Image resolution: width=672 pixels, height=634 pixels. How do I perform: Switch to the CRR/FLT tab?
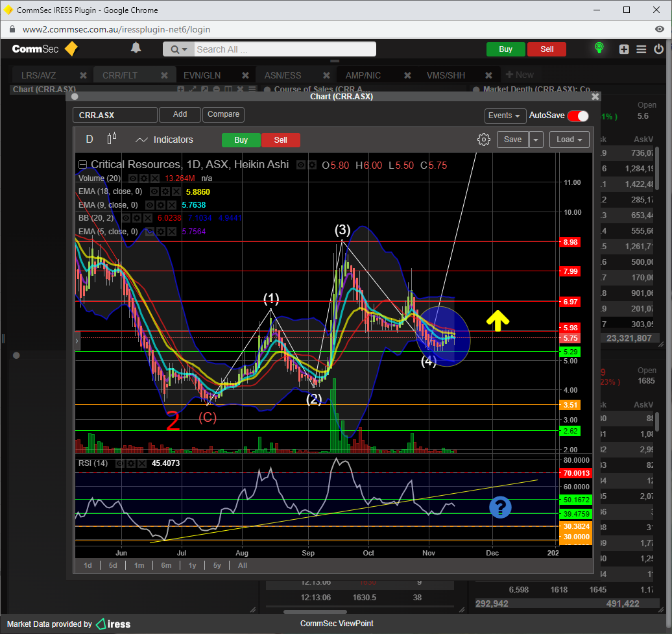(120, 75)
